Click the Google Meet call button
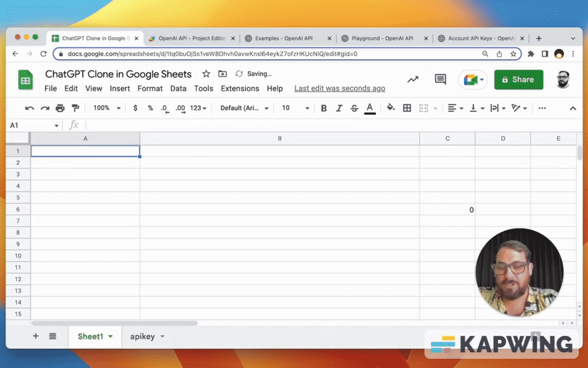Screen dimensions: 588x368 coord(473,80)
